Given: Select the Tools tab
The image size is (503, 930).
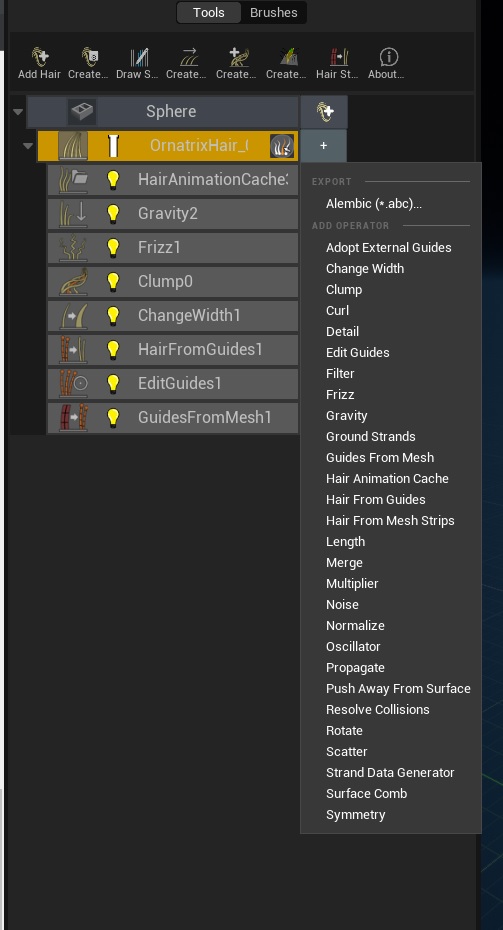Looking at the screenshot, I should (209, 12).
